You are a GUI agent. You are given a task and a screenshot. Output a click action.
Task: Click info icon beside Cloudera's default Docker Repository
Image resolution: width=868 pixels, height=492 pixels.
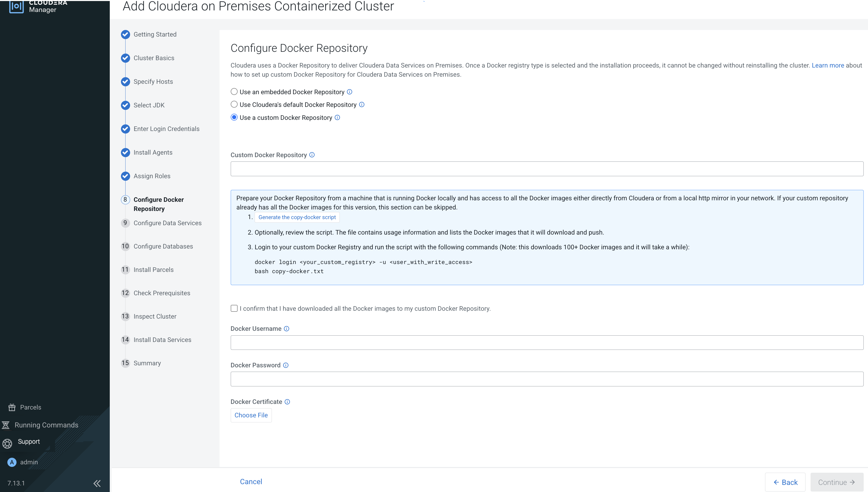362,105
